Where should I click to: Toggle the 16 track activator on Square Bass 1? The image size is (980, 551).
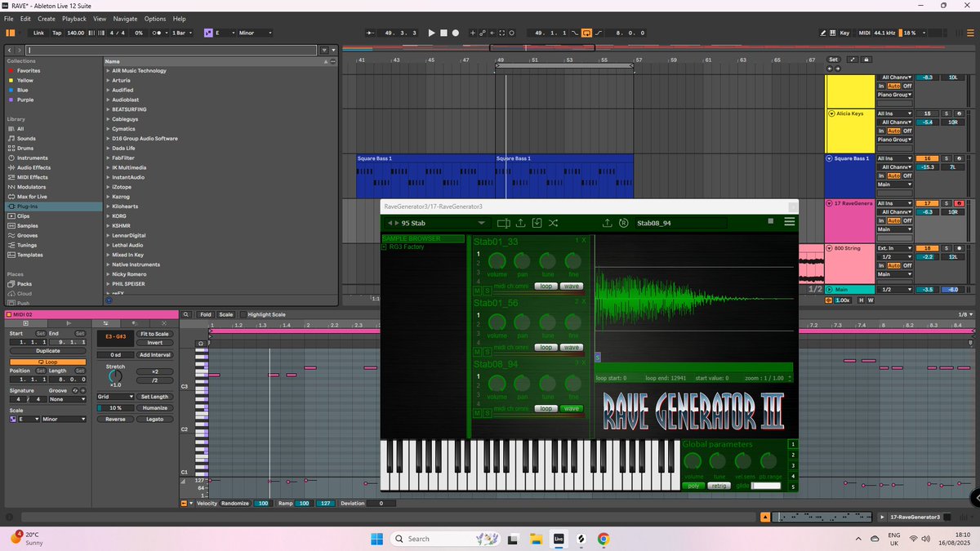pos(927,158)
